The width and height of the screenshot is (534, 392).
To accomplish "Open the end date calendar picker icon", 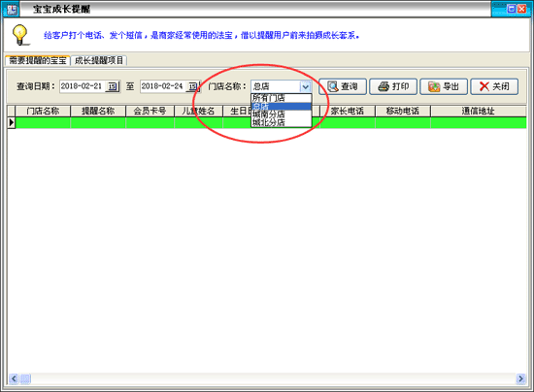I will tap(193, 86).
